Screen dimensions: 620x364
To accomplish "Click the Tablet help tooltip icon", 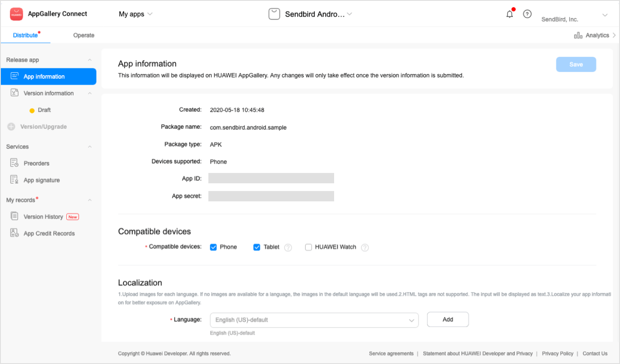I will tap(288, 247).
